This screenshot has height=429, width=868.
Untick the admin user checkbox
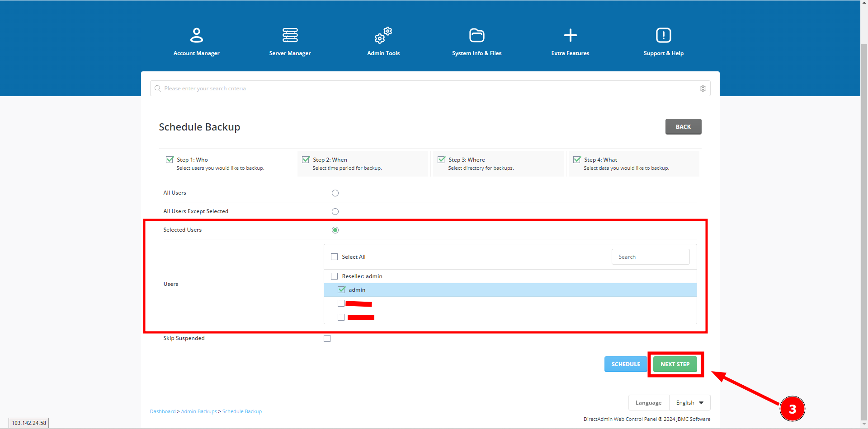coord(341,290)
